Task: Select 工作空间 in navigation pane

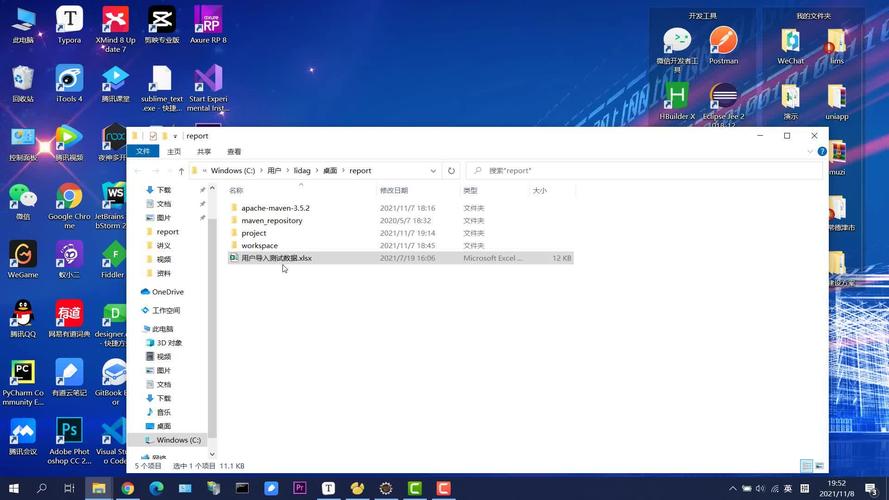Action: pyautogui.click(x=166, y=311)
